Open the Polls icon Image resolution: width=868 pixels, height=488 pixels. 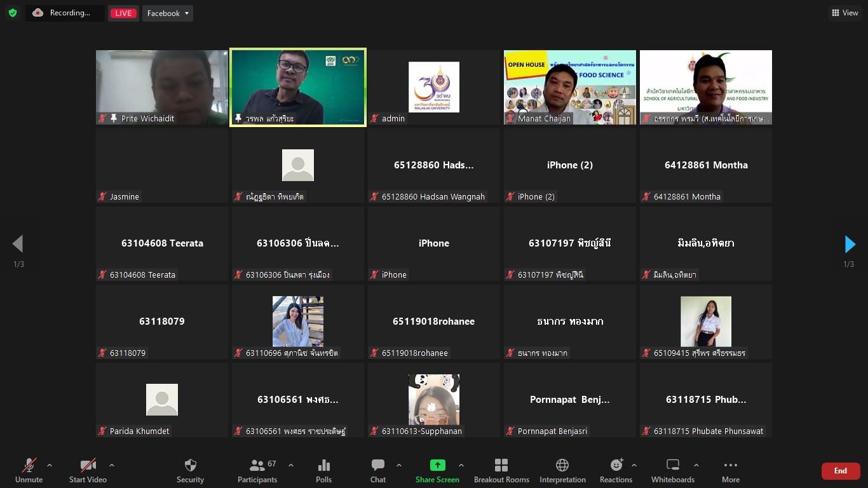tap(323, 470)
